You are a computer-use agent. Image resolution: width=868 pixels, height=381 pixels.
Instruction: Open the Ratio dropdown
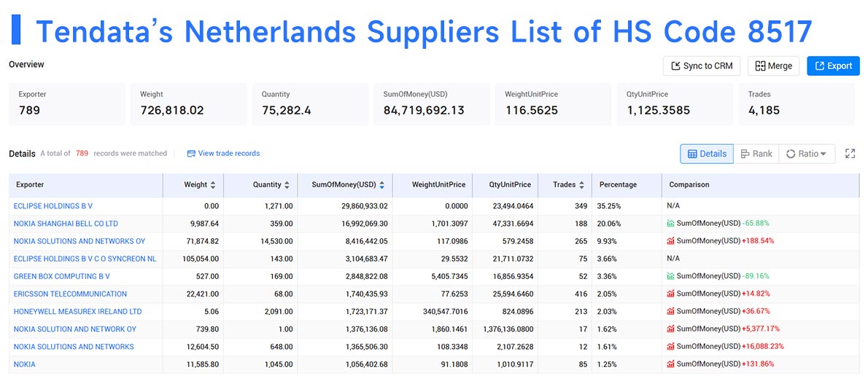click(807, 154)
